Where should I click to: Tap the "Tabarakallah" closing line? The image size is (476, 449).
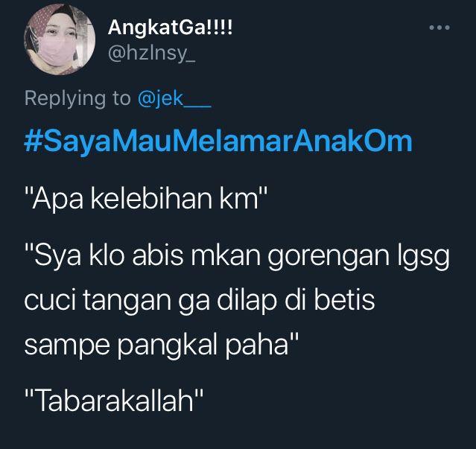114,399
